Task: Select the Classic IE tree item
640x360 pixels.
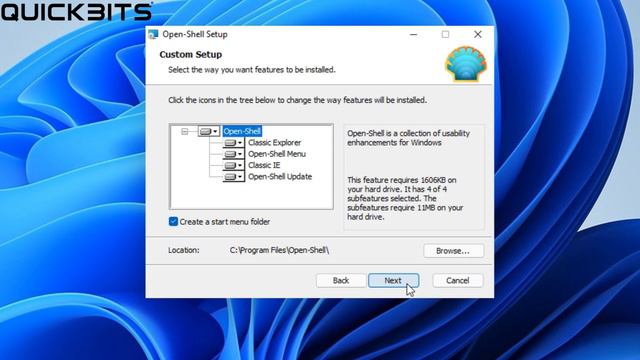Action: tap(264, 165)
